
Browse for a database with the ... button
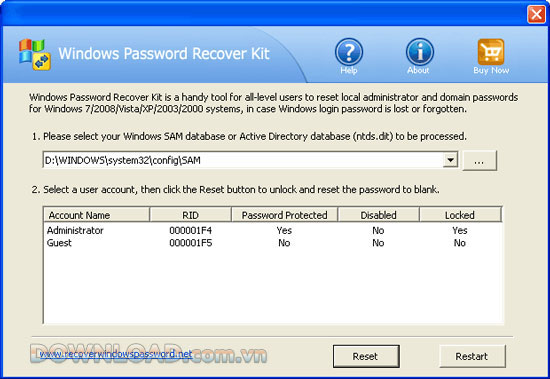(x=479, y=161)
